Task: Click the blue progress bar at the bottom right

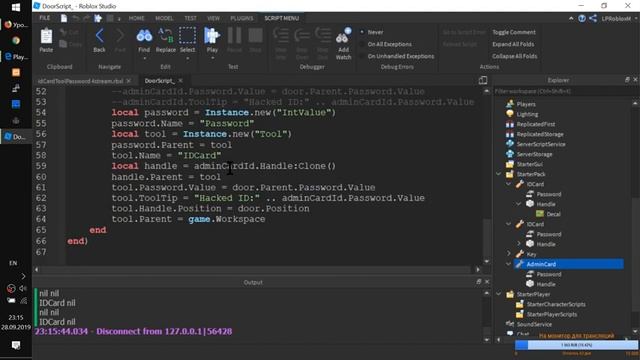Action: tap(576, 345)
